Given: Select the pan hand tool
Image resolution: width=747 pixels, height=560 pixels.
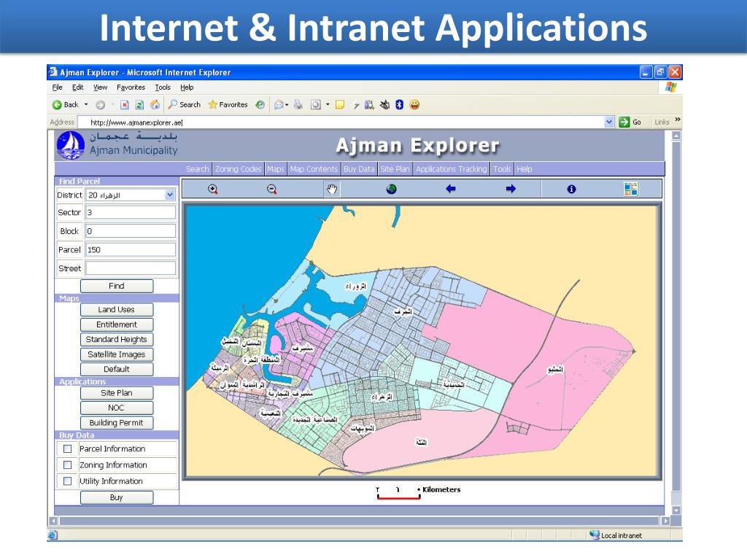Looking at the screenshot, I should [x=332, y=189].
